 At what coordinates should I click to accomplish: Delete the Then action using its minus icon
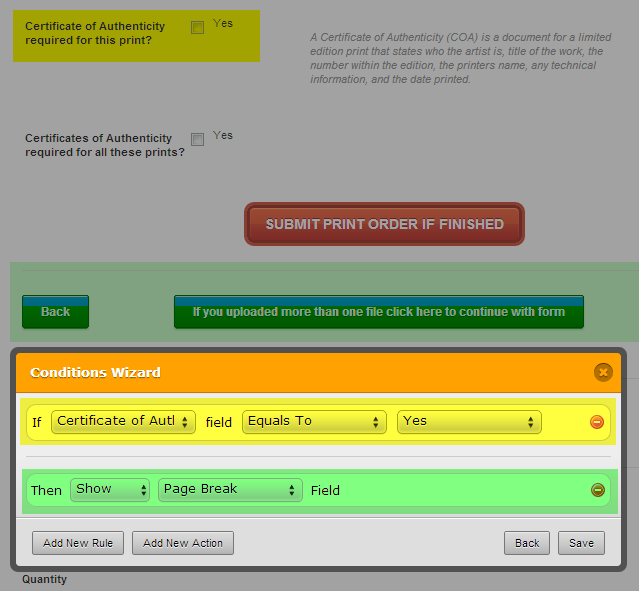[x=597, y=490]
